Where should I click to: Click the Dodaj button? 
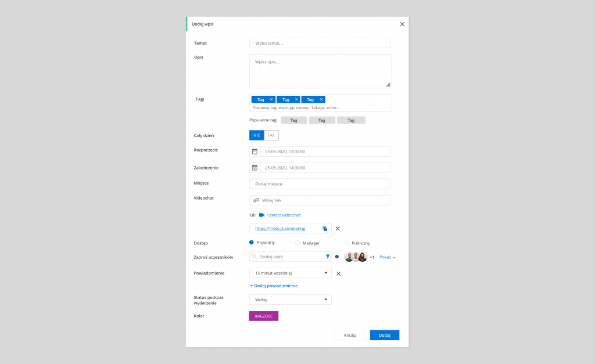point(385,335)
